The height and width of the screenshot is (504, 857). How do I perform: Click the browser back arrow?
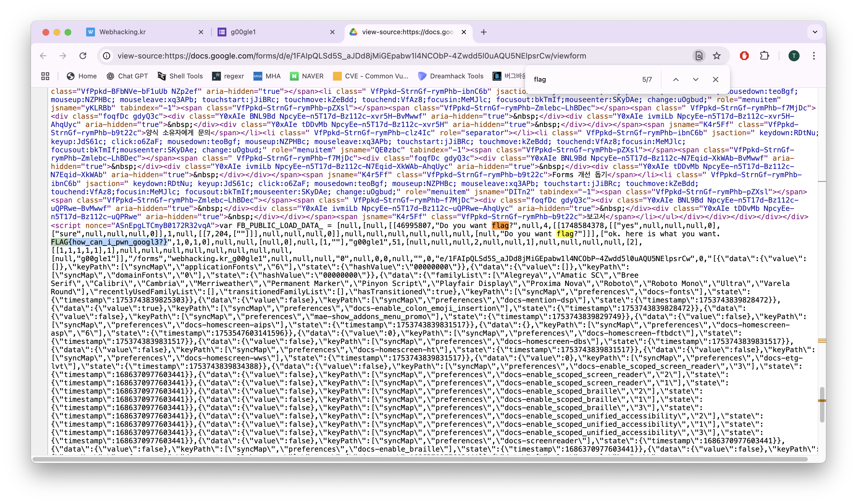(x=43, y=56)
